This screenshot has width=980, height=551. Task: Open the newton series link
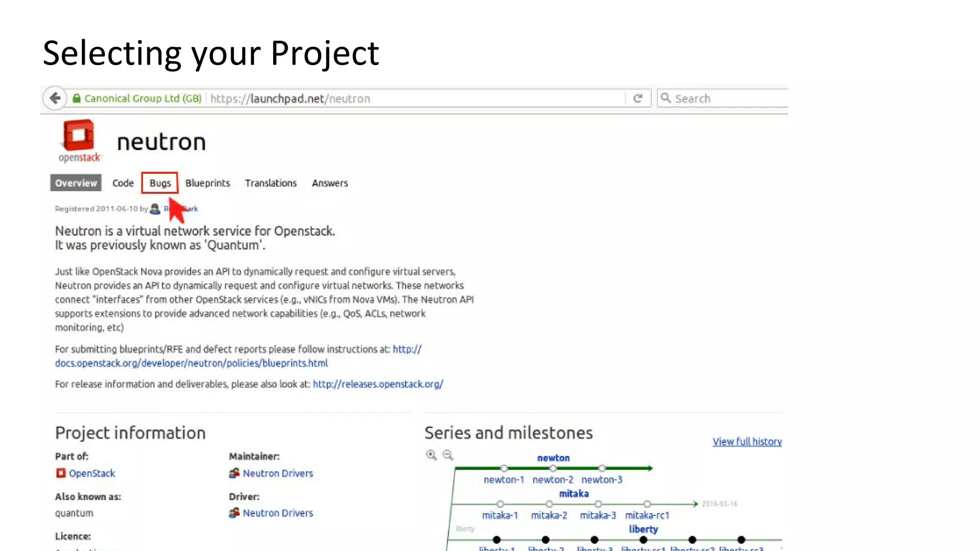[x=553, y=458]
